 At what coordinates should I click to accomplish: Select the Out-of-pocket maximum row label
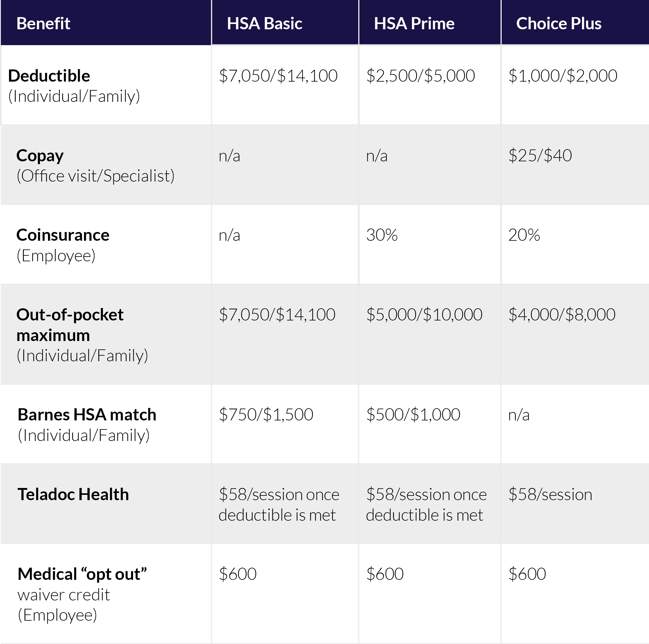click(x=70, y=325)
